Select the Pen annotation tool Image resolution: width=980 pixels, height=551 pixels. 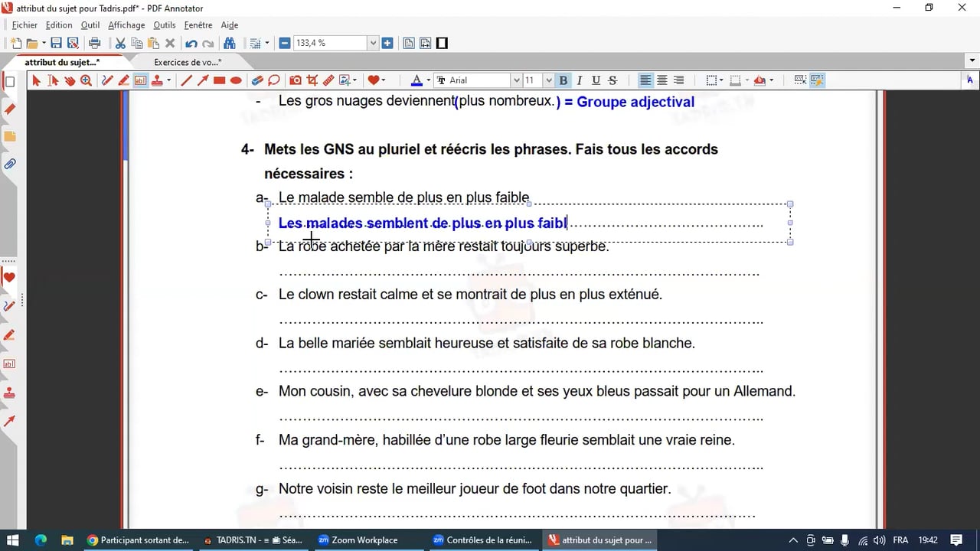pos(107,80)
